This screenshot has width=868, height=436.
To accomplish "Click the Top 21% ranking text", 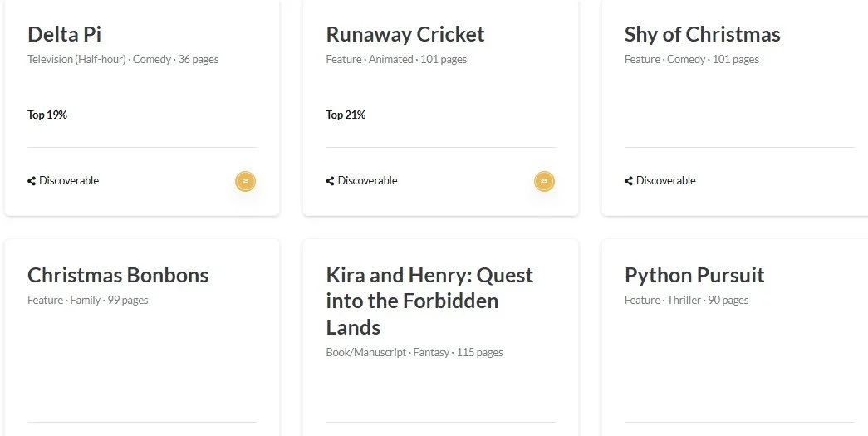I will (346, 115).
